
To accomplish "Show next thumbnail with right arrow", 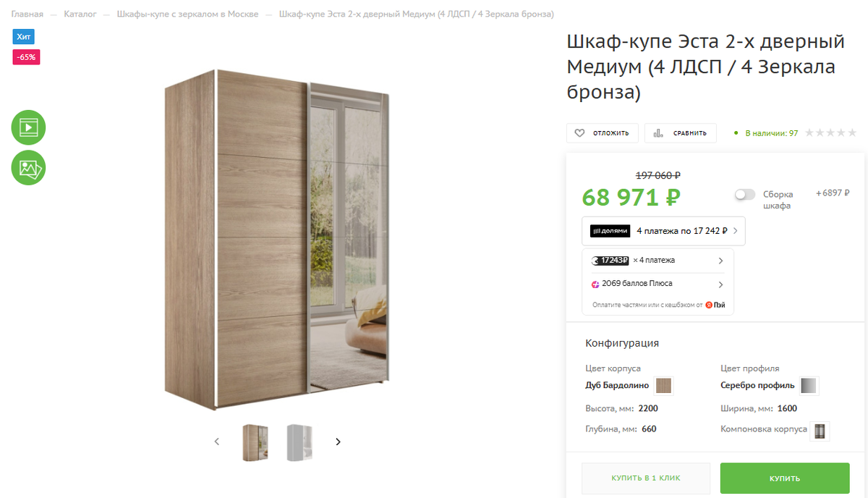I will [338, 442].
